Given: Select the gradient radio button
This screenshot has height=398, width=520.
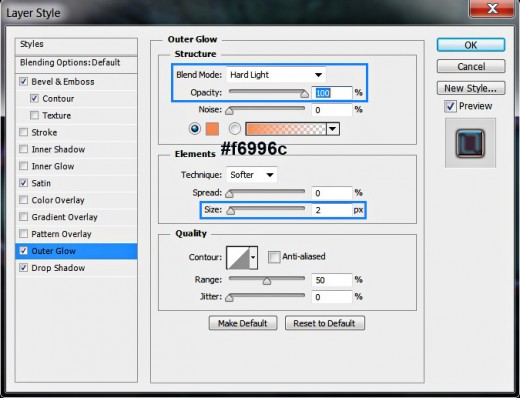Looking at the screenshot, I should click(x=235, y=129).
